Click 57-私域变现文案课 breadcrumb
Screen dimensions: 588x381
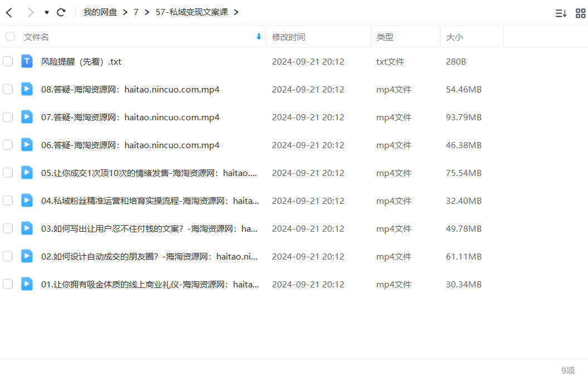click(x=192, y=12)
